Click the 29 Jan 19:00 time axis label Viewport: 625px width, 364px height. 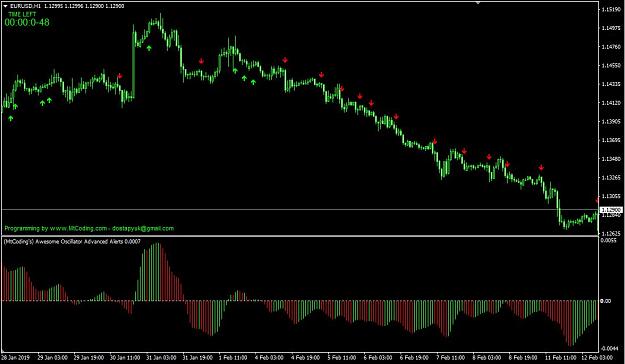pos(90,358)
